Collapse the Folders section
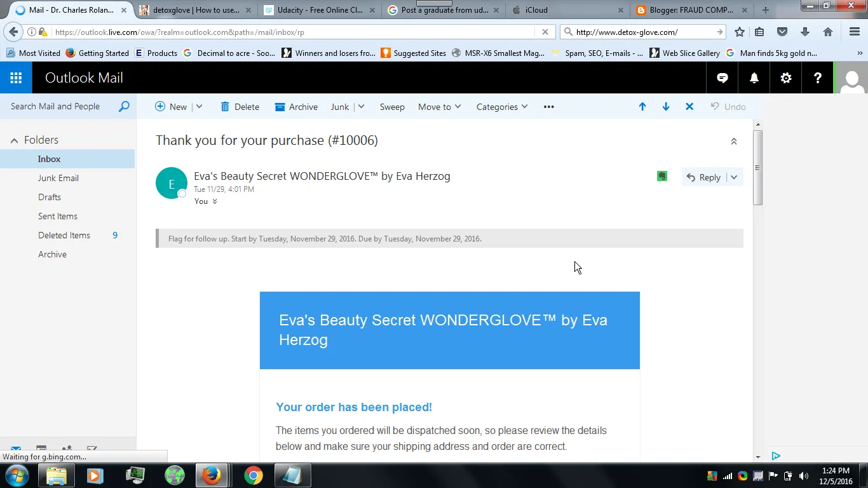Image resolution: width=868 pixels, height=488 pixels. [x=14, y=140]
